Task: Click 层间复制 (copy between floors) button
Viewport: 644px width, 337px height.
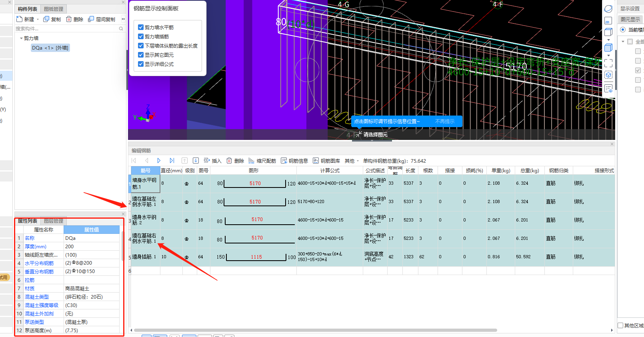Action: tap(102, 19)
